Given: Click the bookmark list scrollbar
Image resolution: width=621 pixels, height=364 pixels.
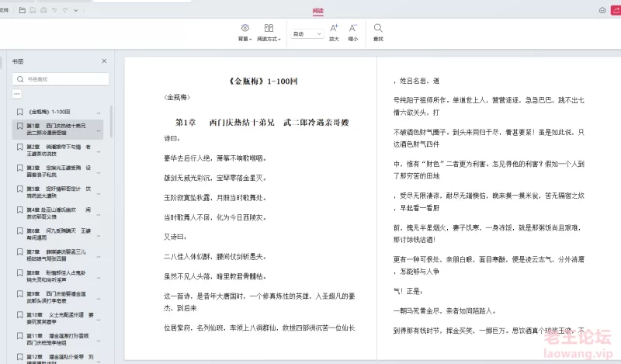Looking at the screenshot, I should pos(111,121).
